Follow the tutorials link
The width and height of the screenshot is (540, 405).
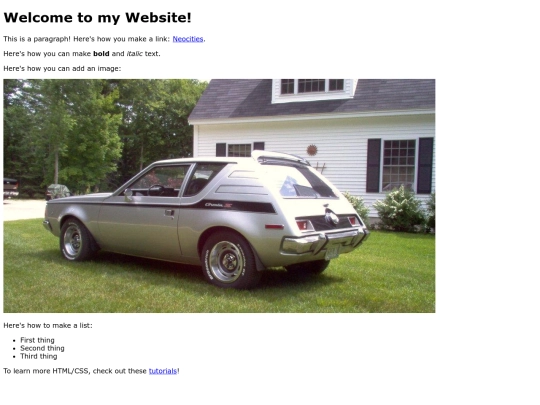click(x=163, y=371)
